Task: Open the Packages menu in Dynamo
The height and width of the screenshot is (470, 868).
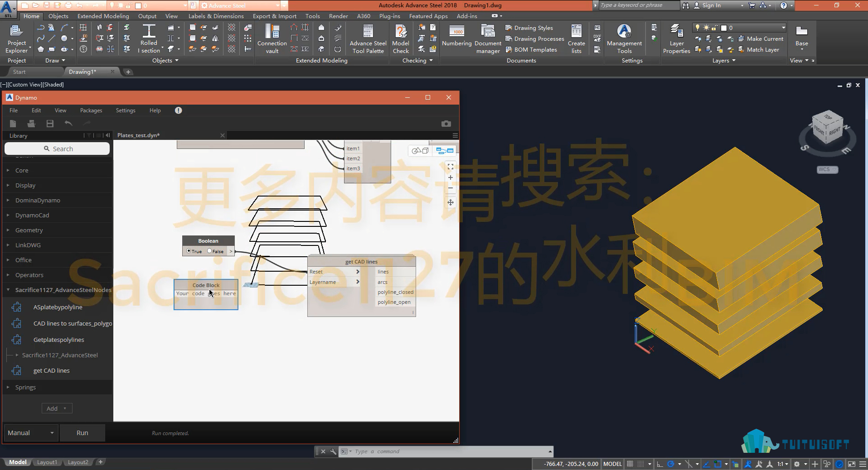Action: click(91, 110)
